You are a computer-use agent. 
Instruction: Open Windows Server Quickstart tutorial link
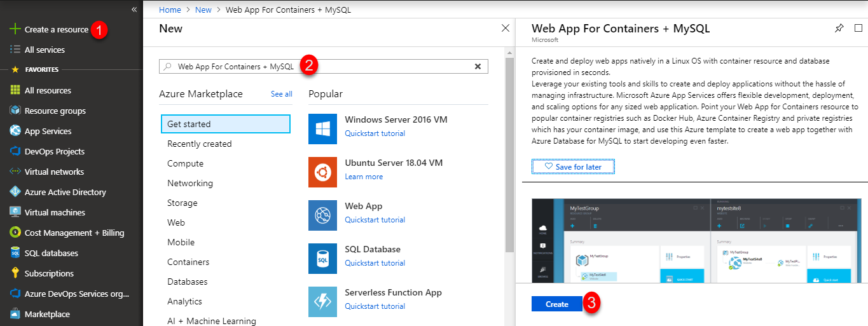375,133
